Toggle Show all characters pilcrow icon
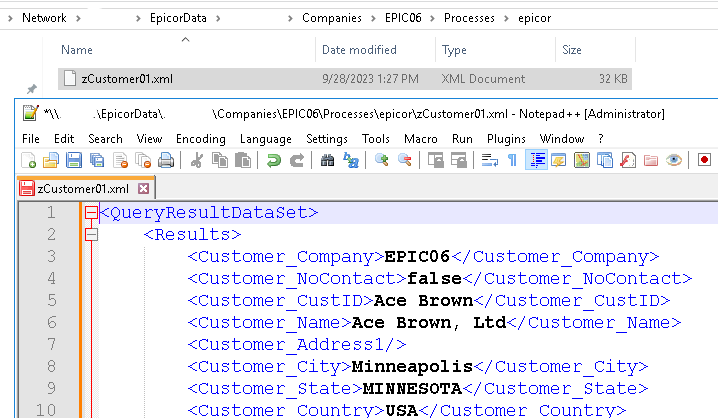Screen dimensions: 718x418 (512, 160)
